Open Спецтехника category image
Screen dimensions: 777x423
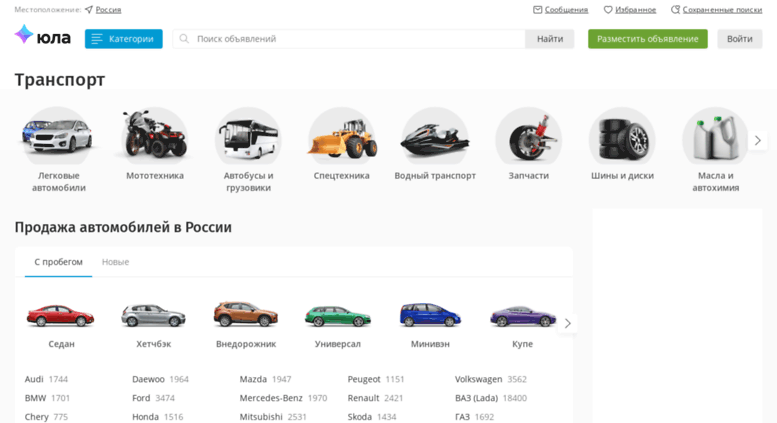[341, 136]
